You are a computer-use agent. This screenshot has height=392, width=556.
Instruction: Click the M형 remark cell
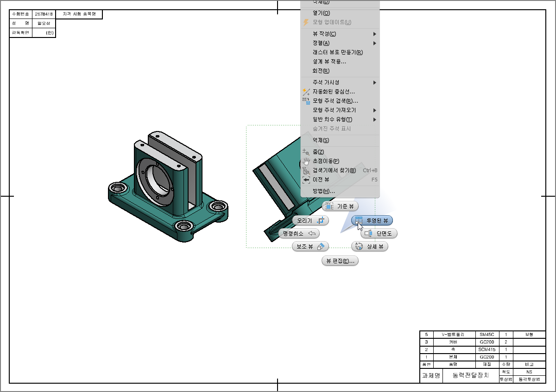coord(529,334)
